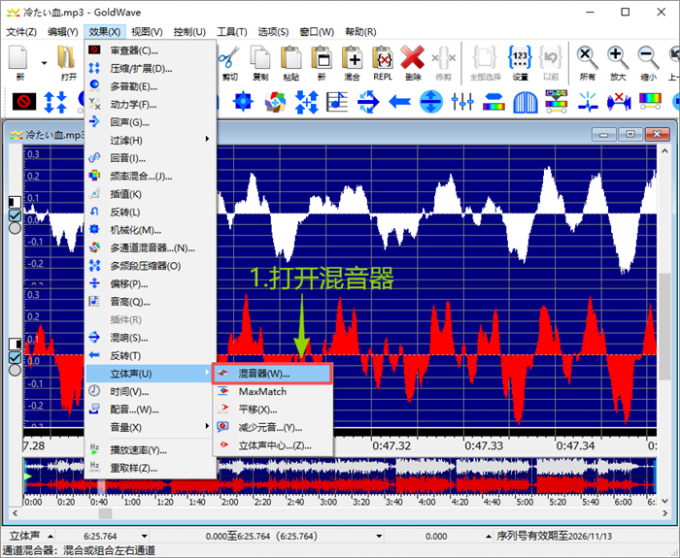The image size is (680, 558).
Task: Click the red Censor effect icon
Action: [x=24, y=102]
